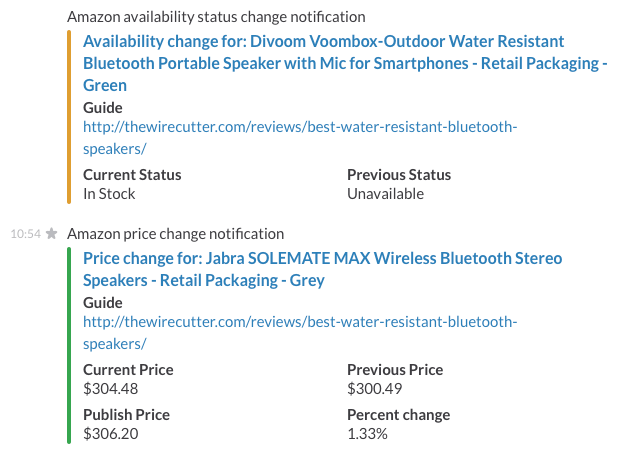This screenshot has width=628, height=460.
Task: Click the green attachment bar of price notification
Action: 69,346
